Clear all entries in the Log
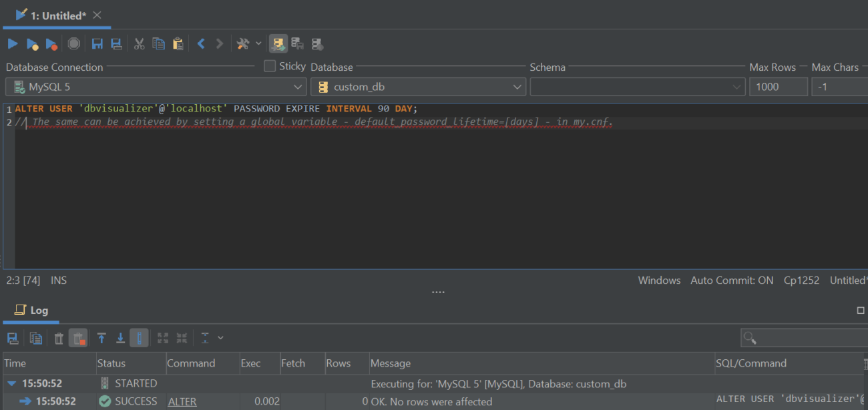868x410 pixels. [x=58, y=338]
